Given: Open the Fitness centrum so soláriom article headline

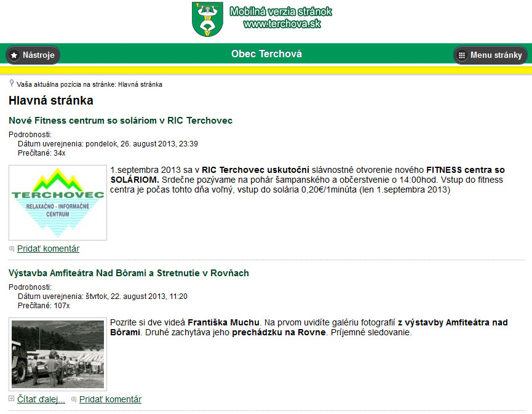Looking at the screenshot, I should 121,121.
